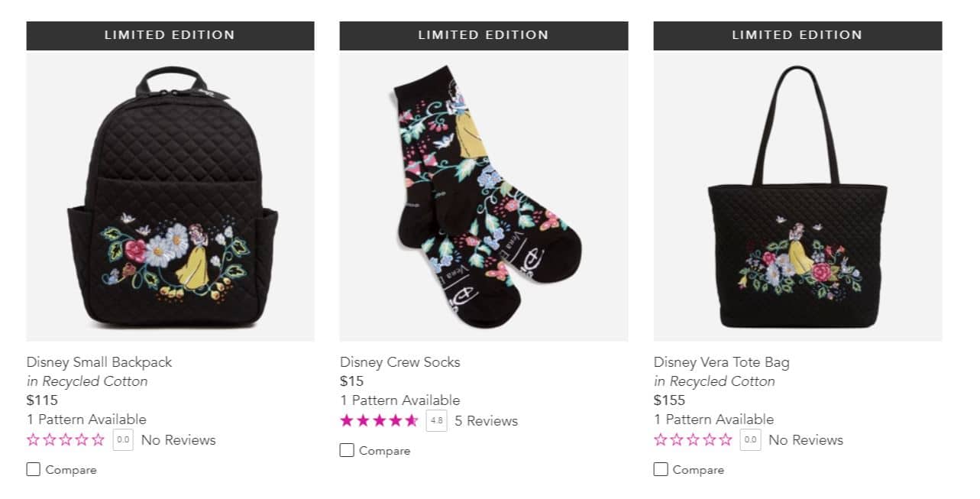Open the Disney Small Backpack product image
The height and width of the screenshot is (499, 980).
tap(170, 196)
